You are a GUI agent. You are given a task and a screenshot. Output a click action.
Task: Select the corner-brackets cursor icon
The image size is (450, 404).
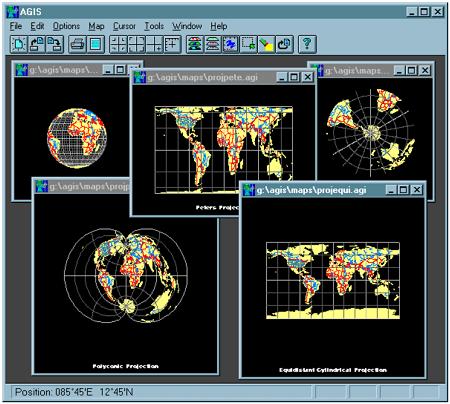click(136, 44)
